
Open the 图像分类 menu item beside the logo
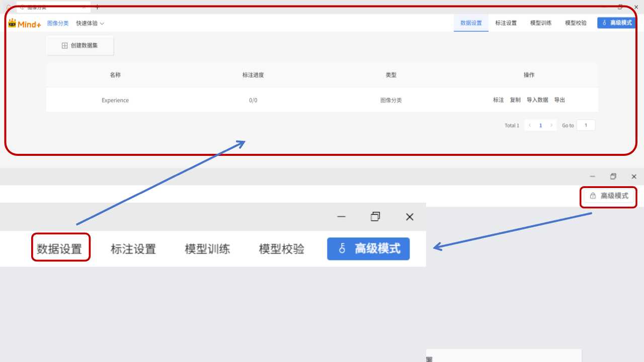point(58,23)
